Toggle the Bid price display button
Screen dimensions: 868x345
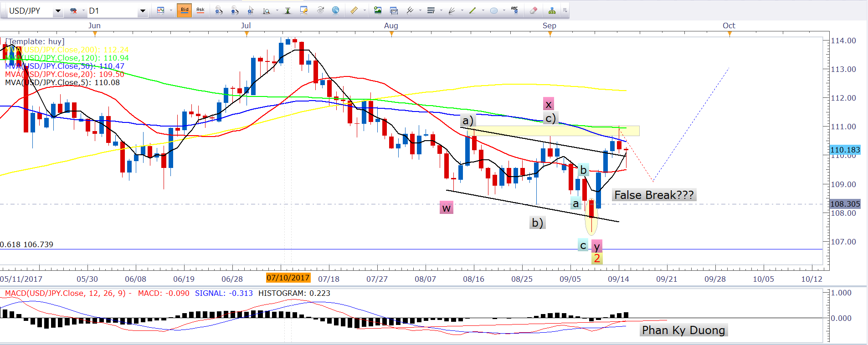[185, 10]
